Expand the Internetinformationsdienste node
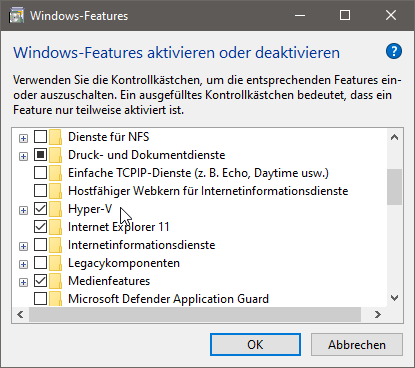The height and width of the screenshot is (368, 415). [23, 246]
